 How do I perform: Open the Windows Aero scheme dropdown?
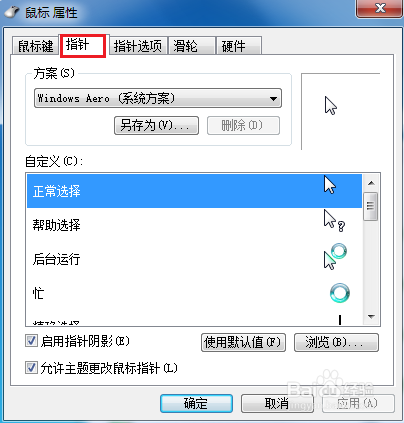pos(158,98)
